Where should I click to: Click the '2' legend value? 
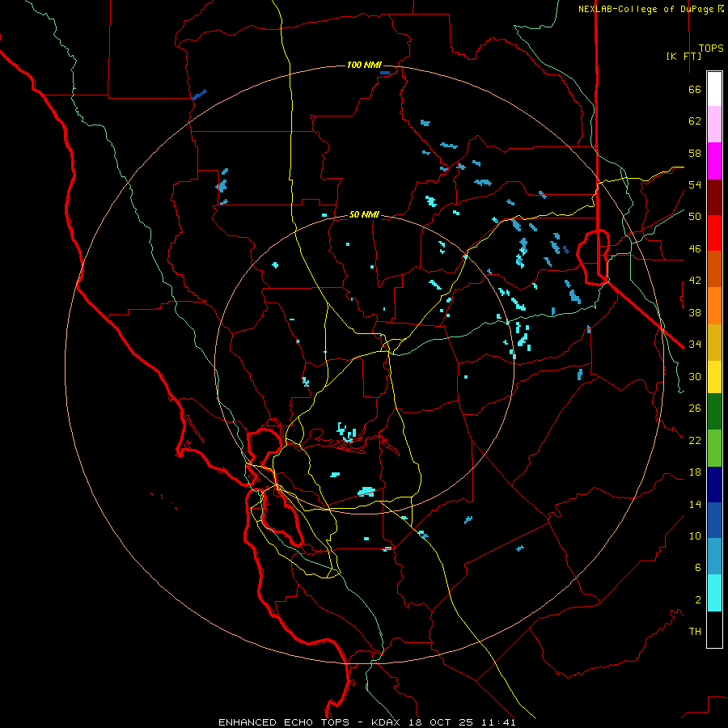tap(698, 600)
